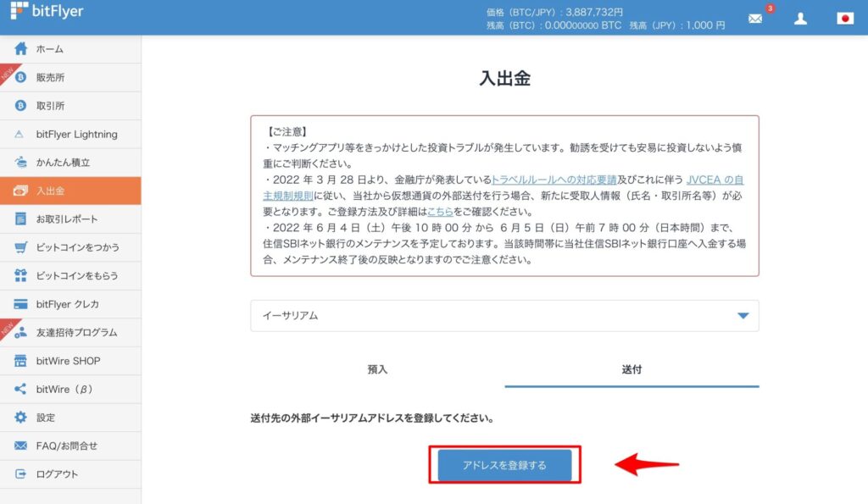Screen dimensions: 868x504
Task: Open 取引所 in the sidebar
Action: 70,106
